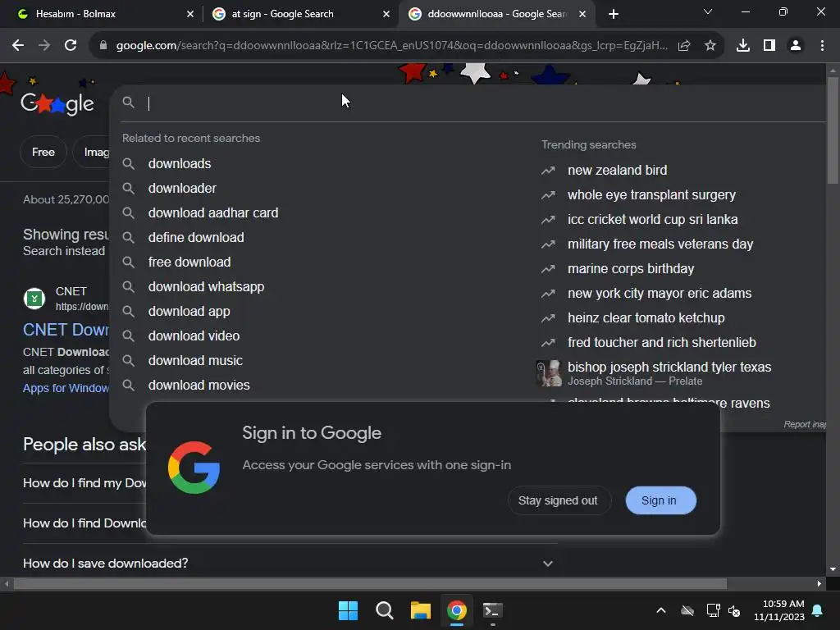Go forward to the next page
The image size is (840, 630).
click(44, 46)
